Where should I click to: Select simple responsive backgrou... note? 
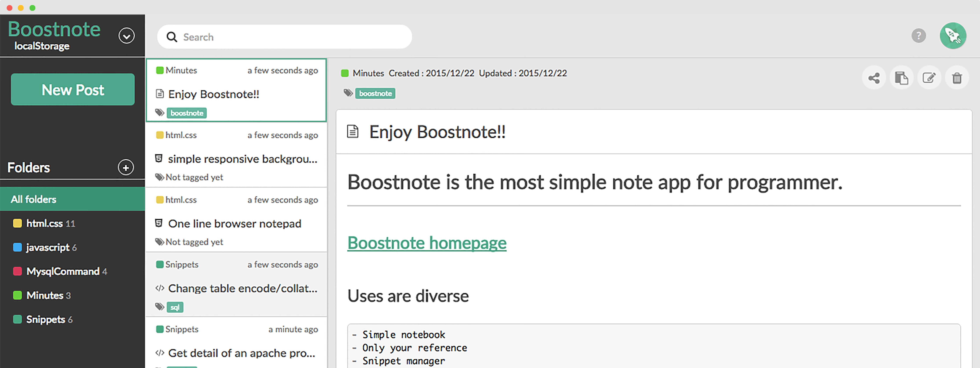236,155
